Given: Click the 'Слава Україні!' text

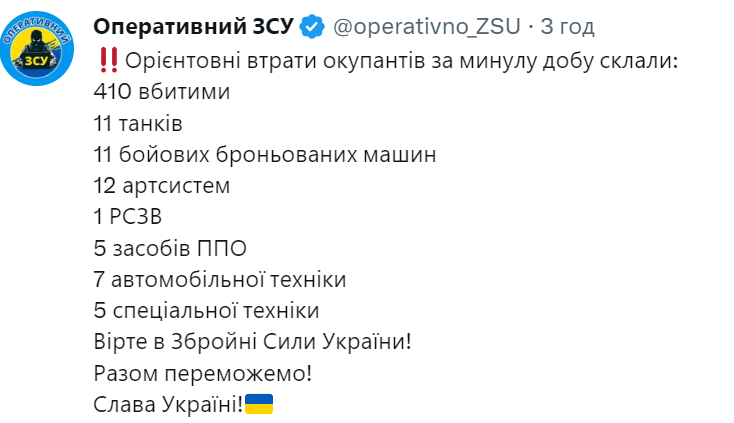Looking at the screenshot, I should point(169,404).
